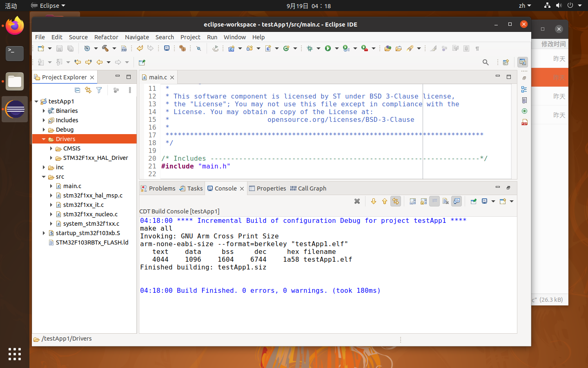The height and width of the screenshot is (368, 588).
Task: Collapse the src folder in Project Explorer
Action: click(44, 177)
